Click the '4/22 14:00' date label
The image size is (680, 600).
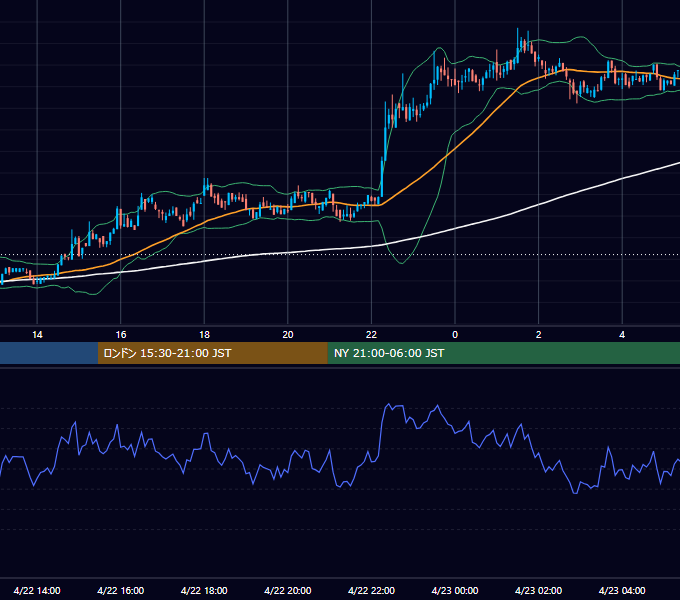point(37,590)
